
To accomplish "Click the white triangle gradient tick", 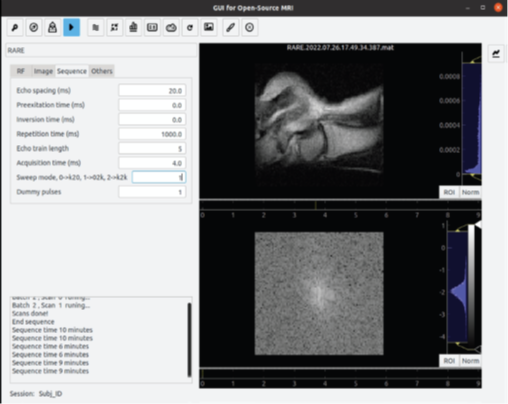I will pyautogui.click(x=478, y=225).
